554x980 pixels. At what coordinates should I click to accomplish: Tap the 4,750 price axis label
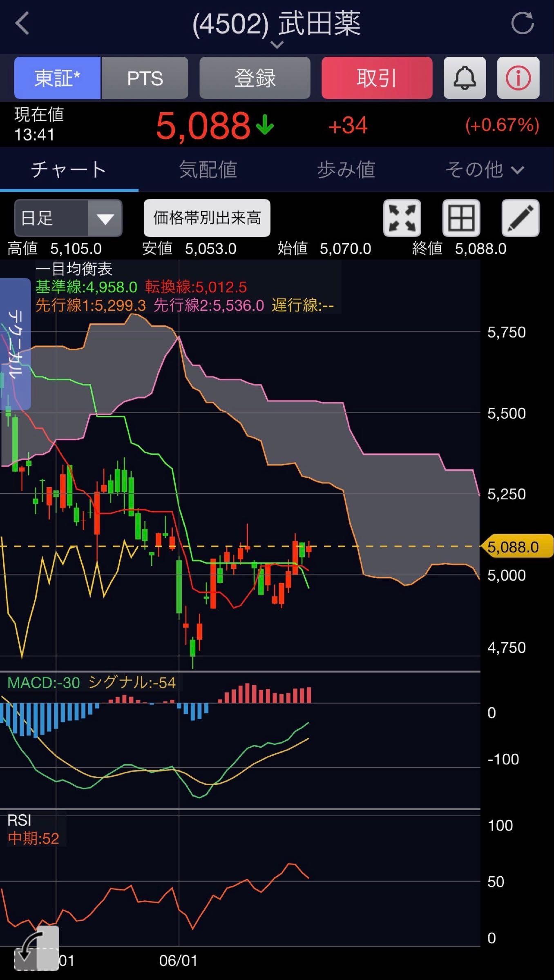(x=507, y=648)
